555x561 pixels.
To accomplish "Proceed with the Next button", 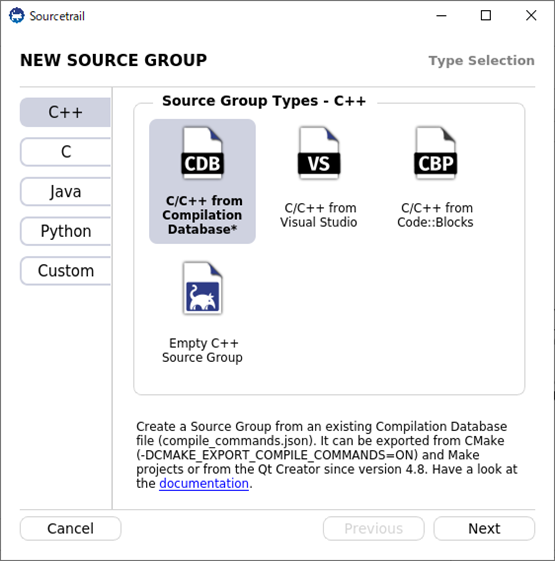I will point(484,528).
